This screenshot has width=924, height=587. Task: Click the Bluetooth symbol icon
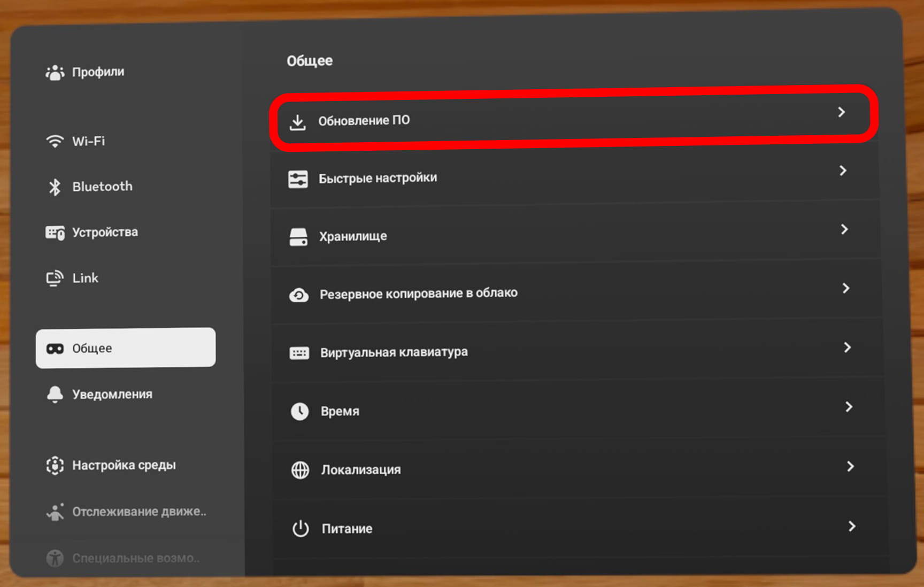(x=55, y=187)
